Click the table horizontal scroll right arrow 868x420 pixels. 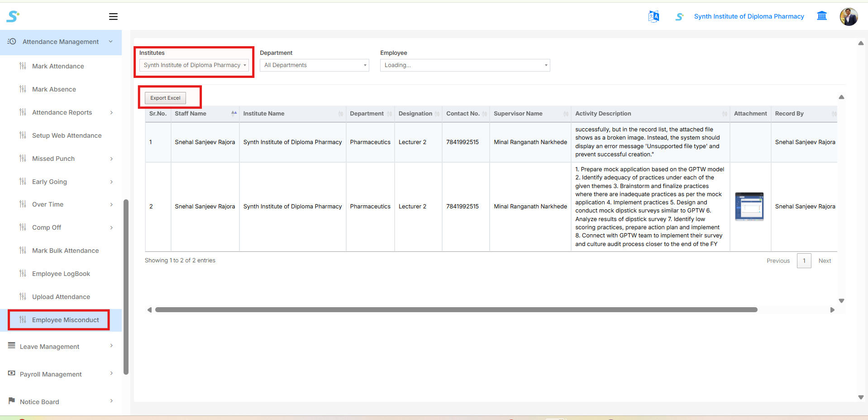click(x=832, y=310)
